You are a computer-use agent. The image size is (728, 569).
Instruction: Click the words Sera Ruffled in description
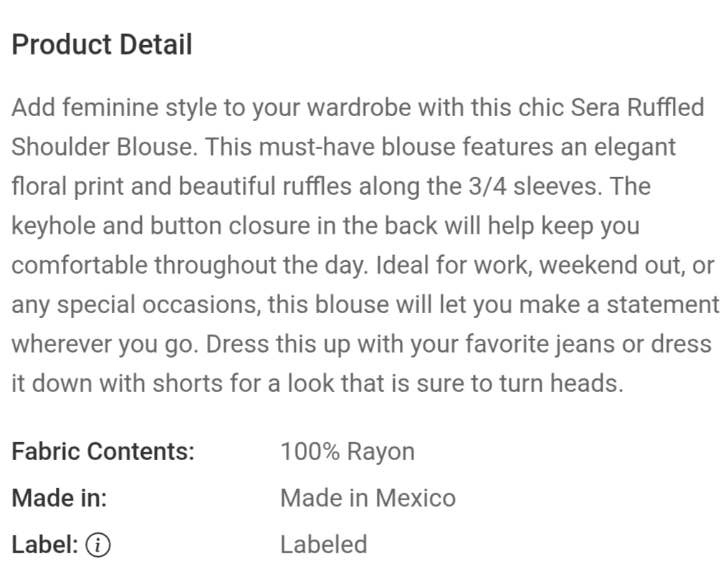tap(638, 107)
